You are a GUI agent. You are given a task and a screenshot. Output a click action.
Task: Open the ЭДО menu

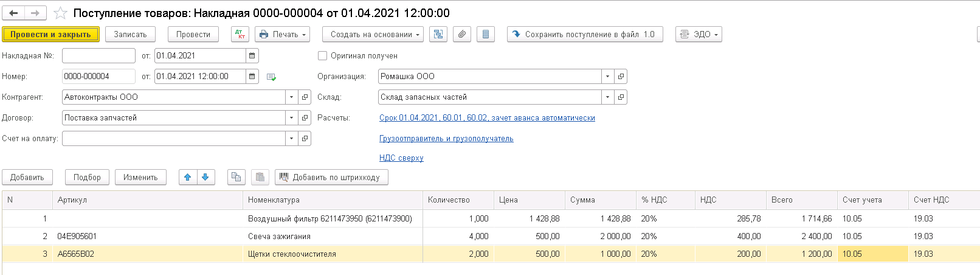coord(699,35)
